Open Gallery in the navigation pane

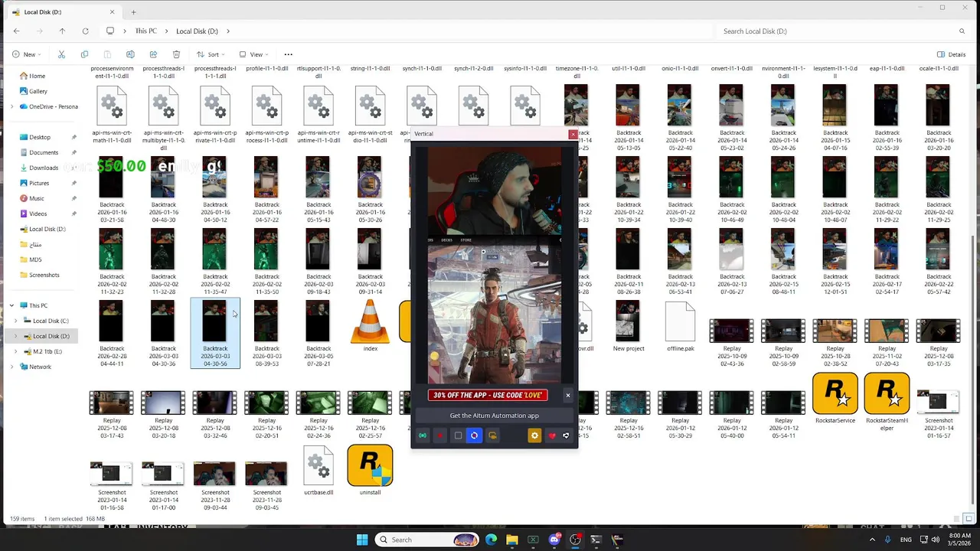tap(38, 91)
